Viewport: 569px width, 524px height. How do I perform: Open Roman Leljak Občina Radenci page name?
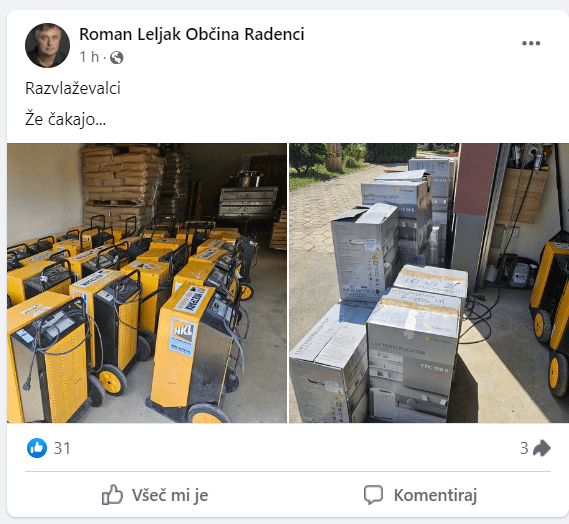pyautogui.click(x=192, y=34)
